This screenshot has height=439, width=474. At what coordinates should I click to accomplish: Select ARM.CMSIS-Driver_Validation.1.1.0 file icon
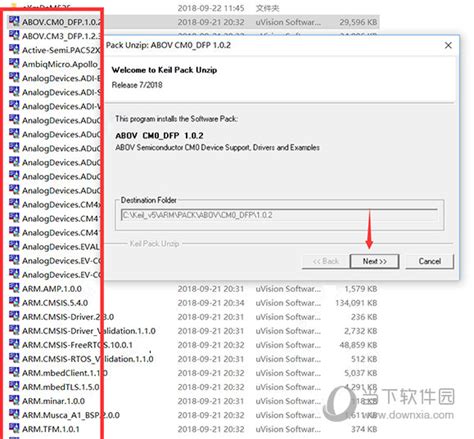[14, 330]
